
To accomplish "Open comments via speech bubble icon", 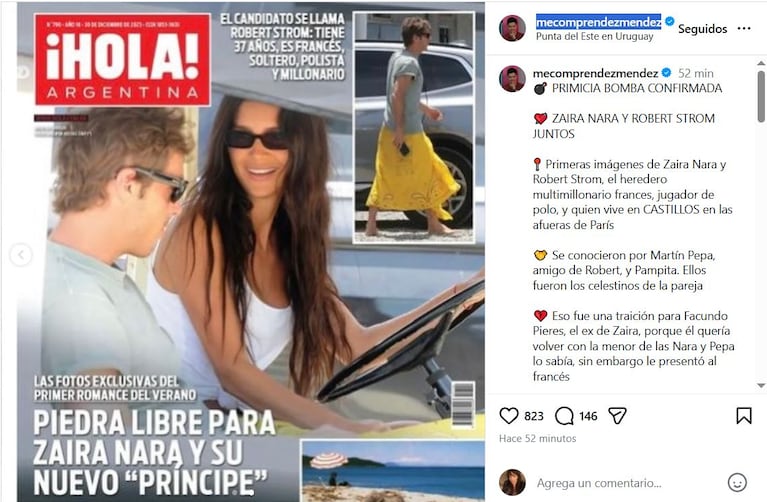I will [564, 416].
